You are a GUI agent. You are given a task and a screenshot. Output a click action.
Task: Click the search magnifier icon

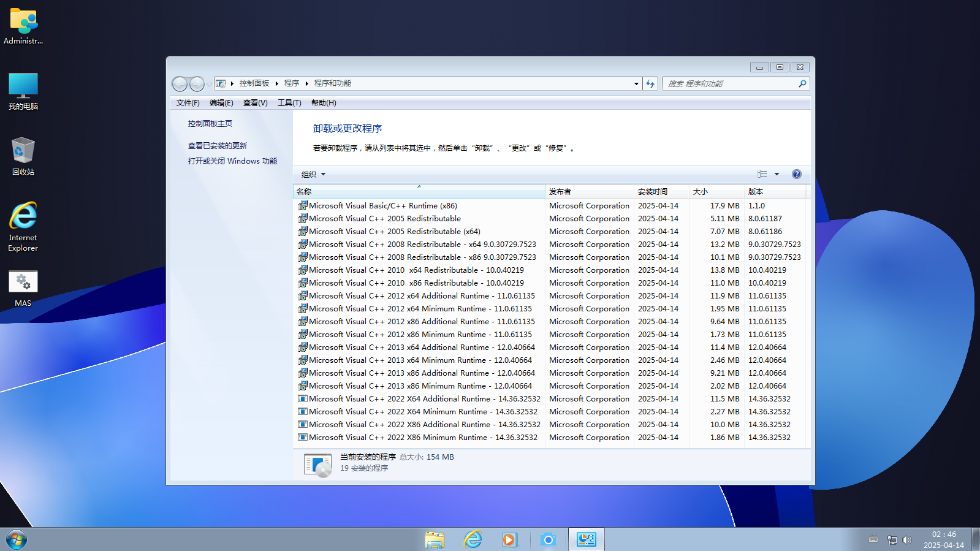click(802, 83)
